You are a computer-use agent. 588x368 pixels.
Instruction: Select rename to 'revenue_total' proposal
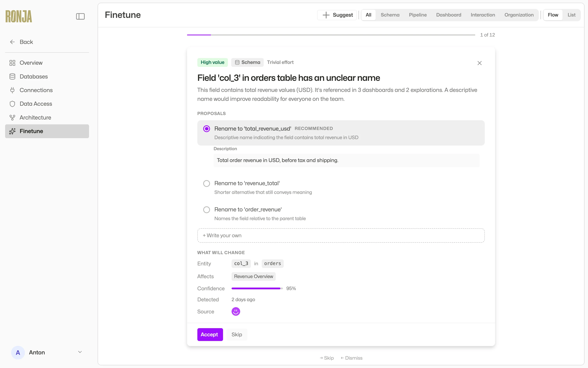pos(206,183)
